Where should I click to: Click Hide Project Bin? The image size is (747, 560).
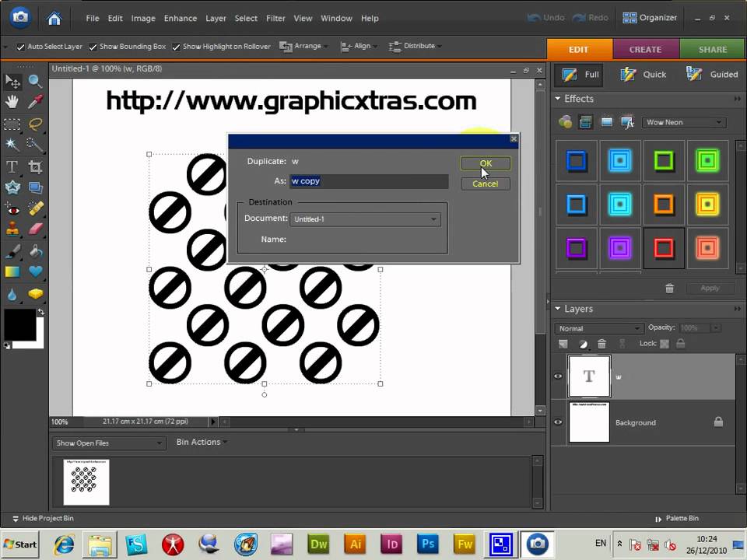(x=43, y=518)
